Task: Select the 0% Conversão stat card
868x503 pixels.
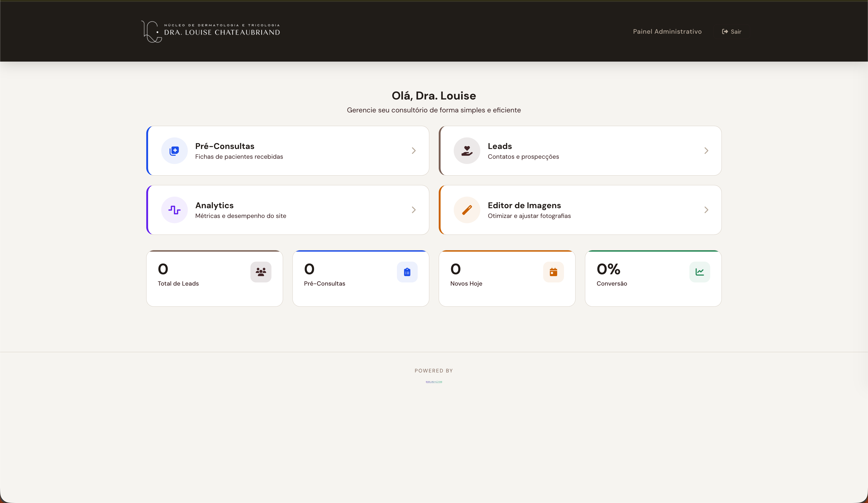Action: (x=653, y=278)
